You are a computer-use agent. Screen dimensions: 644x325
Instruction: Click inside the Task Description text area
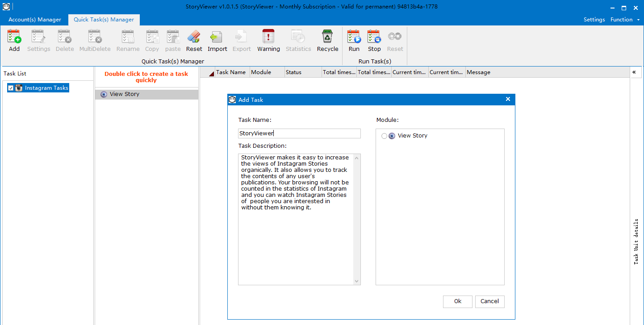[296, 219]
